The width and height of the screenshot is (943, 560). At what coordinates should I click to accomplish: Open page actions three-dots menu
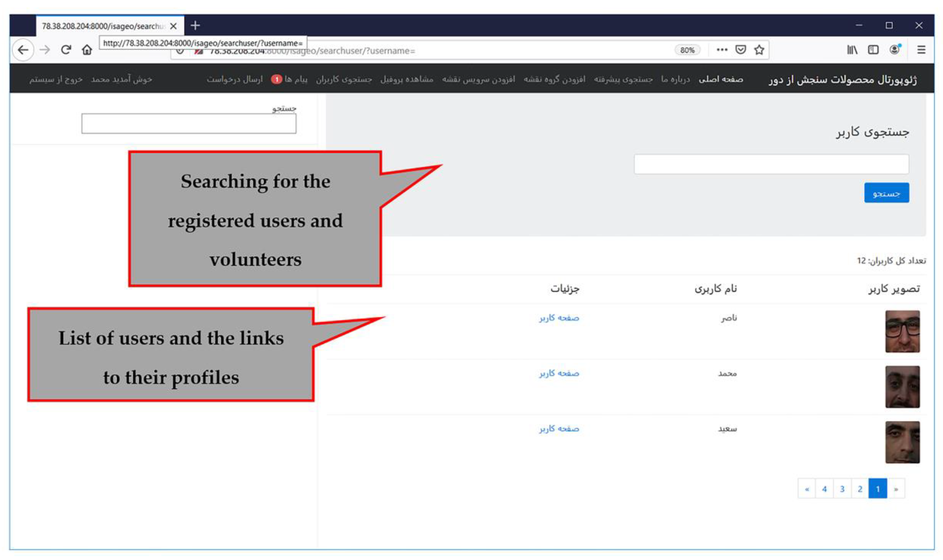point(722,50)
